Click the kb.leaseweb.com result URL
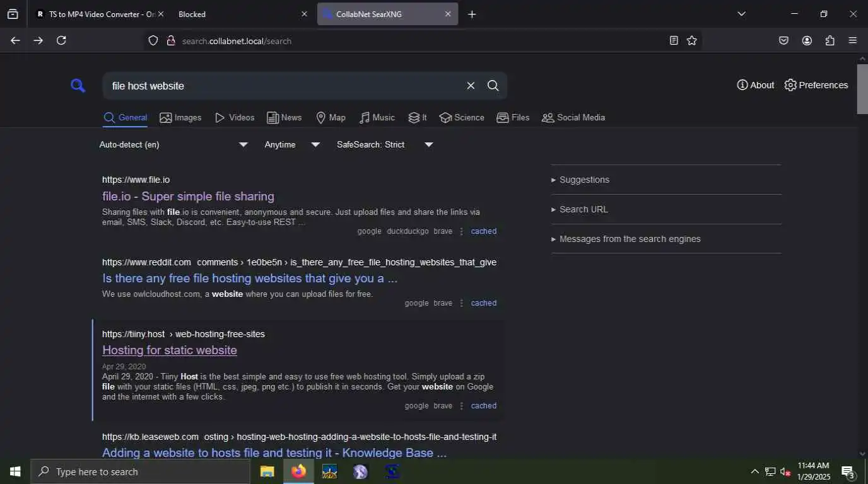The height and width of the screenshot is (484, 868). click(299, 437)
